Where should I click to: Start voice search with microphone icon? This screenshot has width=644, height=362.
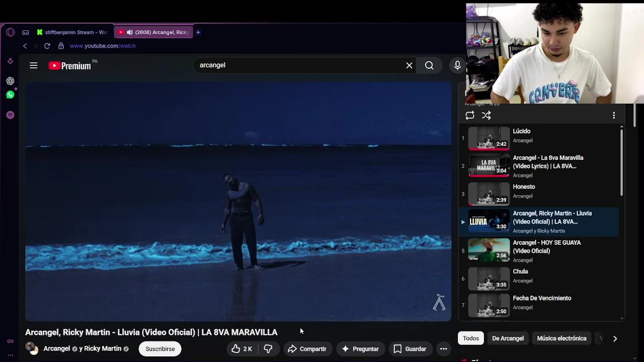click(457, 65)
